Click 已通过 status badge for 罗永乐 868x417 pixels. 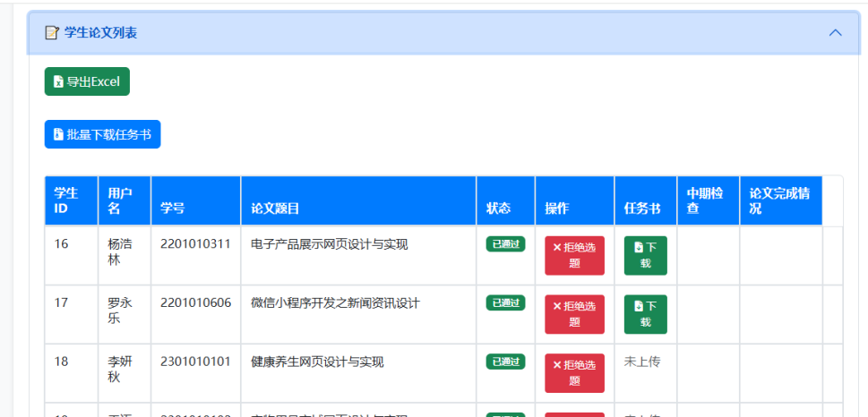click(x=505, y=303)
